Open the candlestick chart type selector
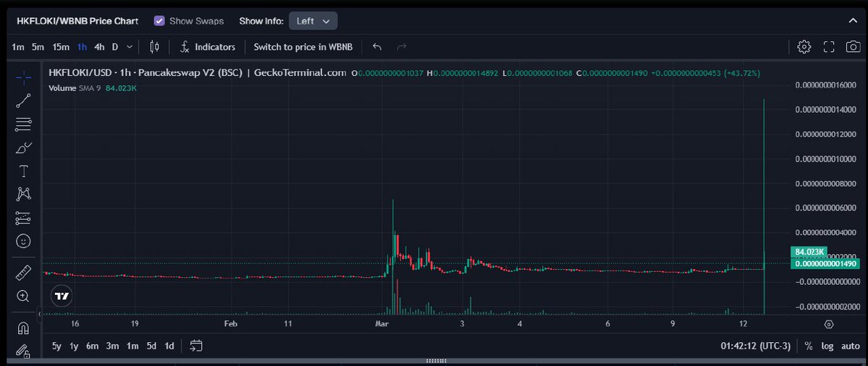 click(154, 46)
